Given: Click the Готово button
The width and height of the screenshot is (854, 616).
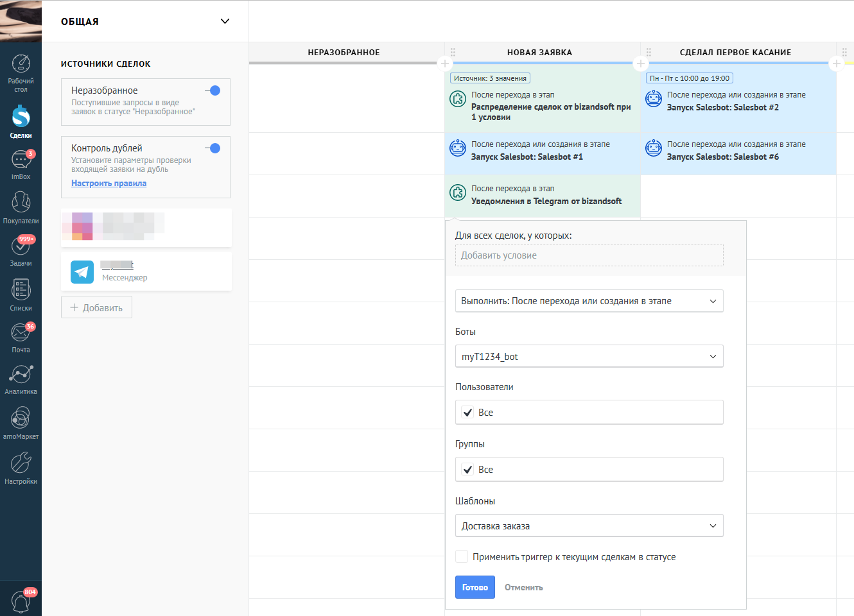Looking at the screenshot, I should point(475,587).
